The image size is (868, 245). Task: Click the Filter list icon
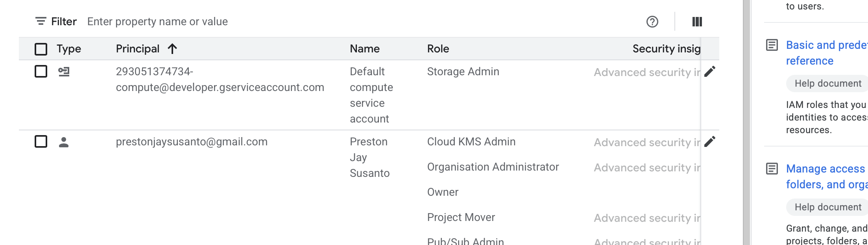[41, 21]
